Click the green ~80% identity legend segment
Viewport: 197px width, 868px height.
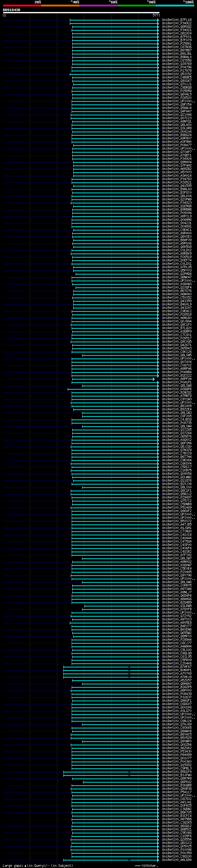(x=137, y=6)
